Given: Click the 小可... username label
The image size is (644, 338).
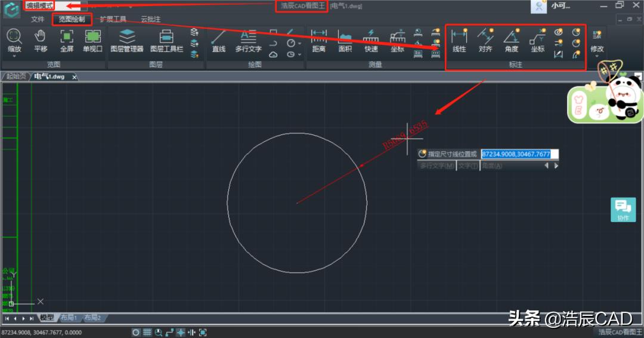Looking at the screenshot, I should 560,6.
